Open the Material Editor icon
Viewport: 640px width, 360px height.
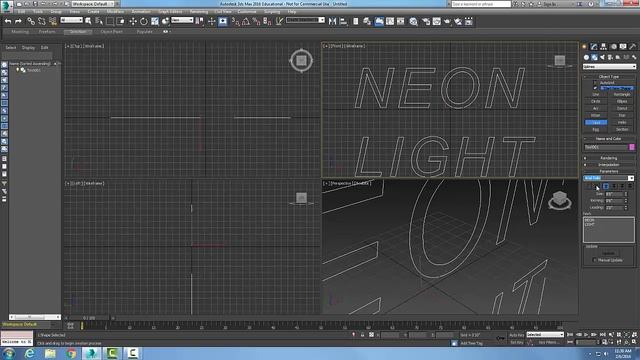(413, 21)
